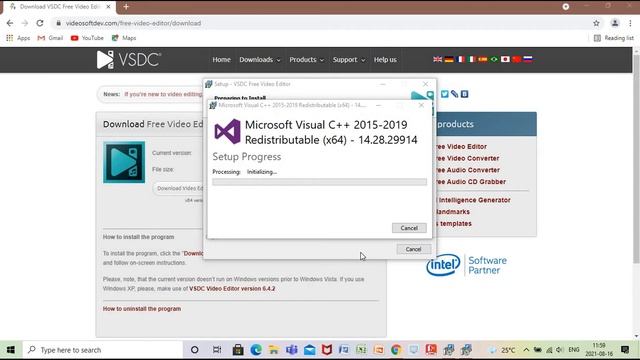Open the 25°C weather widget
This screenshot has height=360, width=640.
coord(503,350)
